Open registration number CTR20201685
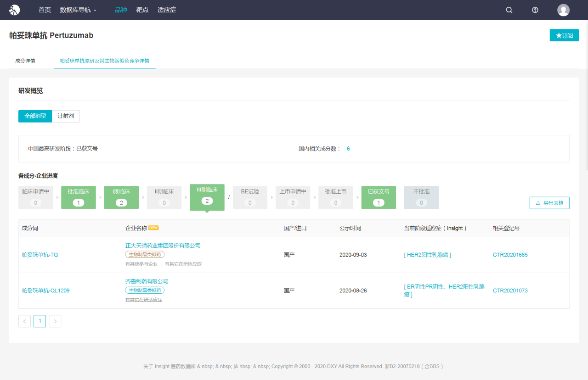The image size is (588, 380). point(510,255)
